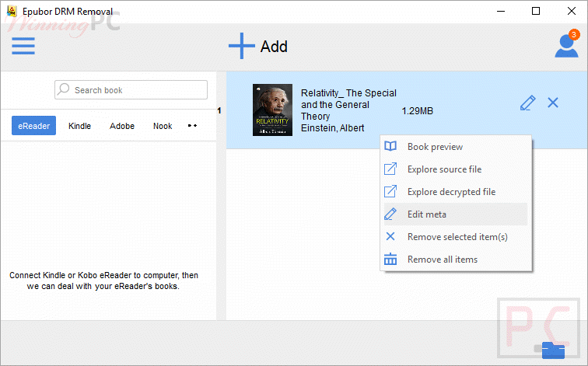Close the Epubor DRM Removal window

pyautogui.click(x=571, y=11)
